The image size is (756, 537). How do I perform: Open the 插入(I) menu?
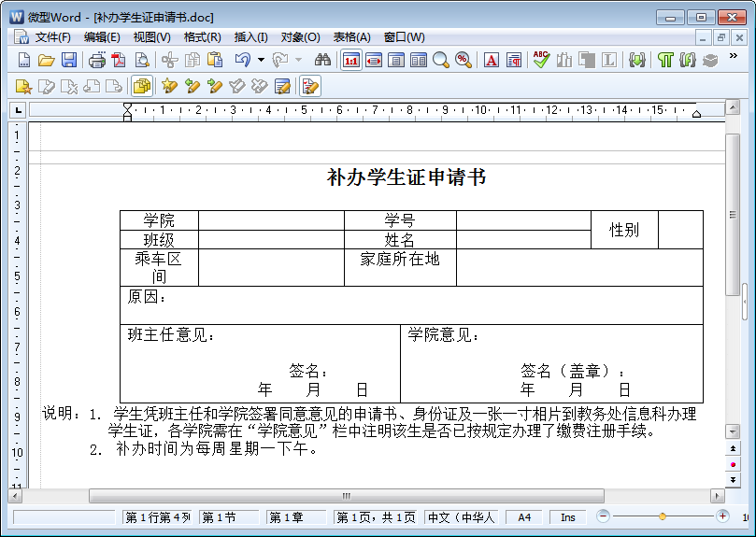[x=251, y=37]
